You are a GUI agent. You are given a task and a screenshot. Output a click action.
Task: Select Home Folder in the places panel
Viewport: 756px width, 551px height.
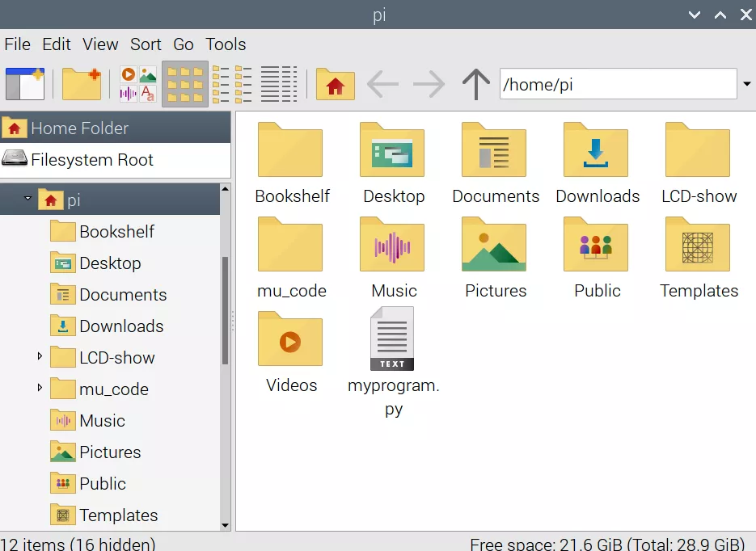[x=79, y=128]
